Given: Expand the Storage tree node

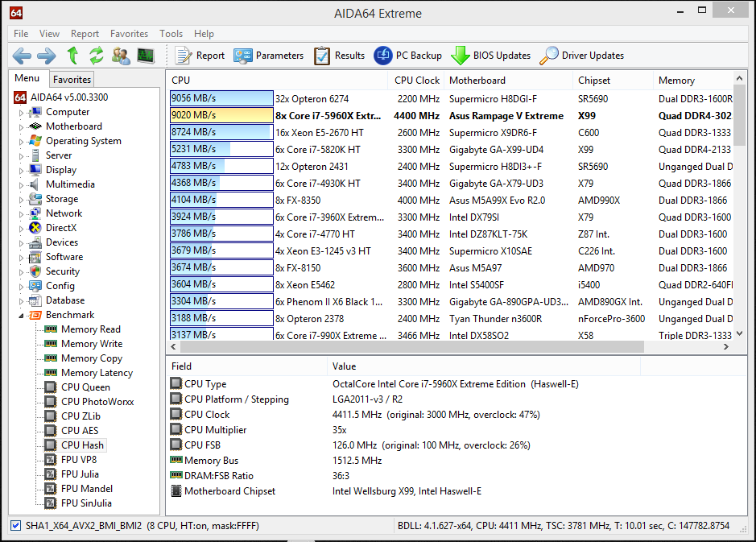Looking at the screenshot, I should click(x=21, y=200).
